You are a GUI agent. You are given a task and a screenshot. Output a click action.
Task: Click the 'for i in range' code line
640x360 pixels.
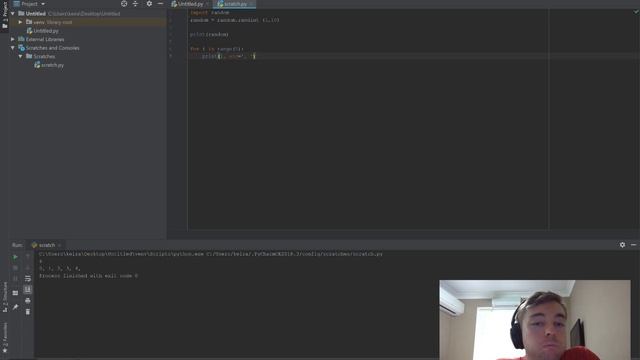point(217,49)
